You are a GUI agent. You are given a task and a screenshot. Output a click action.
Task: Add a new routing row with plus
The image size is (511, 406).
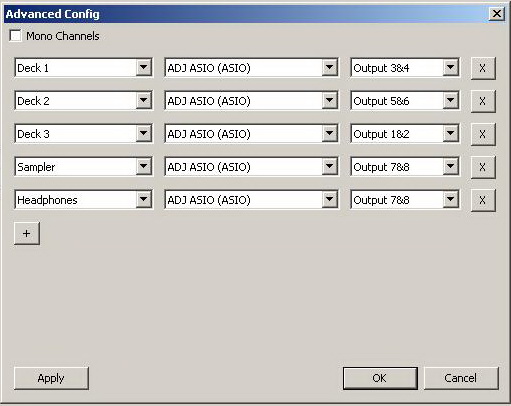27,233
